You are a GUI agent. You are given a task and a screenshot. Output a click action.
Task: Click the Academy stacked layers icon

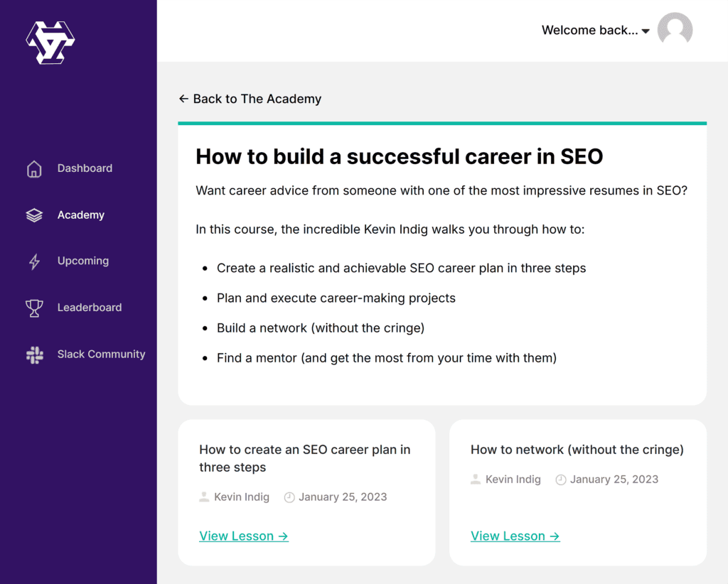tap(34, 215)
